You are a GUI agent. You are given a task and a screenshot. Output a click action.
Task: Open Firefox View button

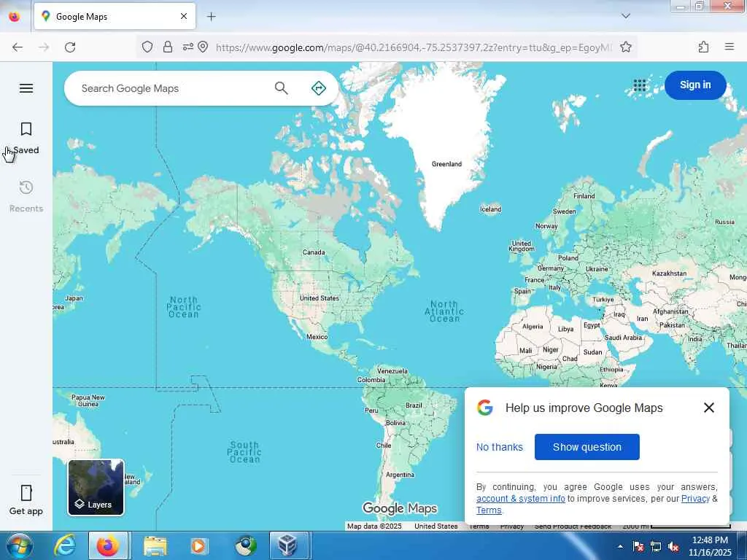15,16
